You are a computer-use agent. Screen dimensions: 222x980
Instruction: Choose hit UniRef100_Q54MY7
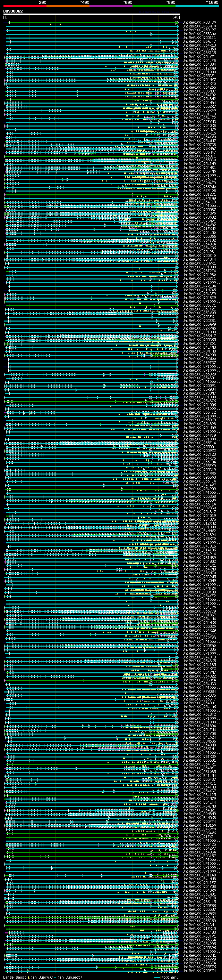point(199,80)
